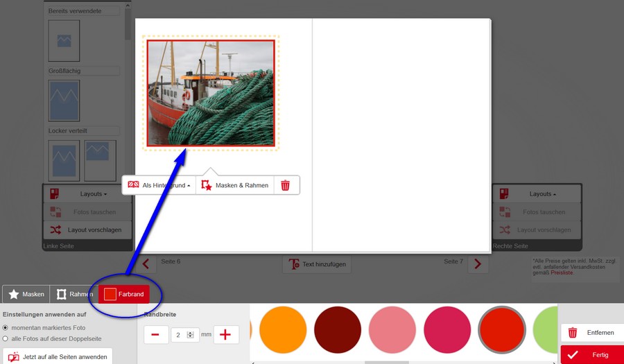The image size is (624, 364).
Task: Click checkmark icon on Fertig button
Action: [x=573, y=355]
